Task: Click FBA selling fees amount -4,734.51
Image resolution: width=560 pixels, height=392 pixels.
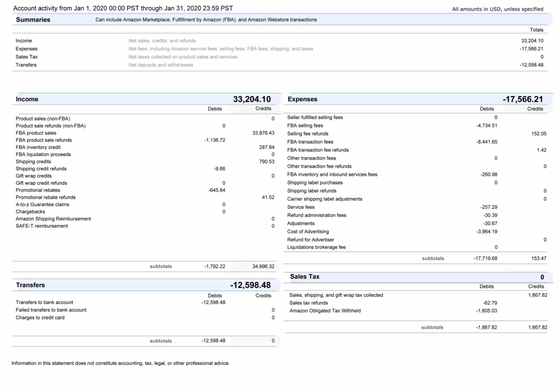Action: tap(487, 125)
